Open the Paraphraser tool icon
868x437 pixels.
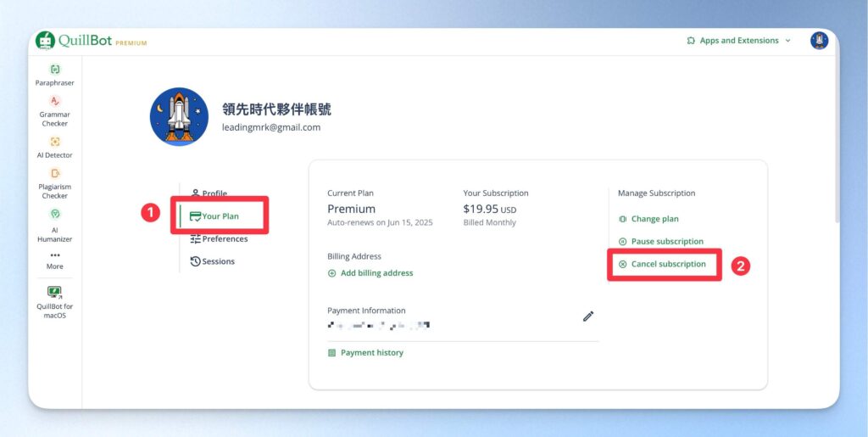(x=55, y=70)
